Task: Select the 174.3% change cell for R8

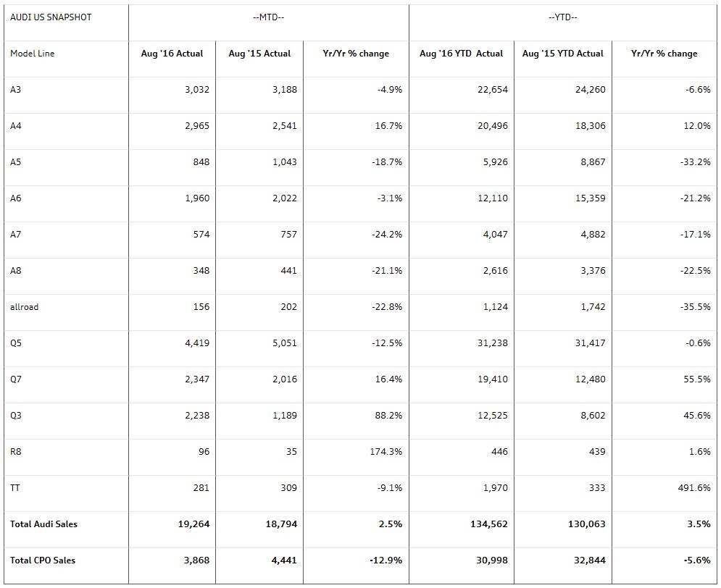Action: 385,452
